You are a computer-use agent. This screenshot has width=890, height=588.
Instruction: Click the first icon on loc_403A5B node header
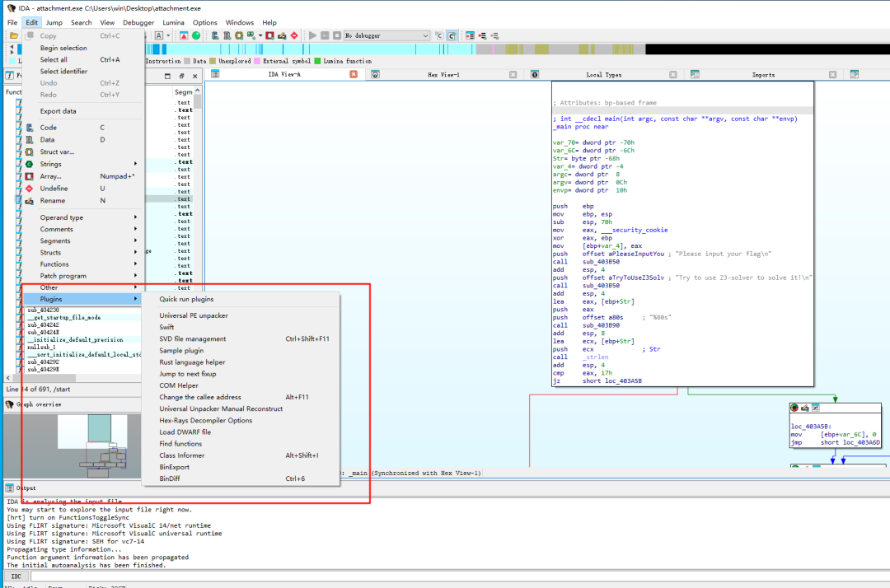pyautogui.click(x=794, y=408)
